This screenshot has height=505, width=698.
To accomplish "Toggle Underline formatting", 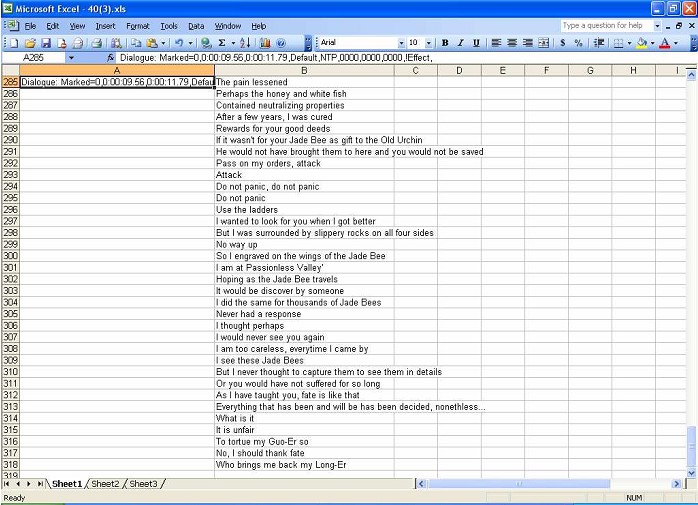I will tap(476, 43).
